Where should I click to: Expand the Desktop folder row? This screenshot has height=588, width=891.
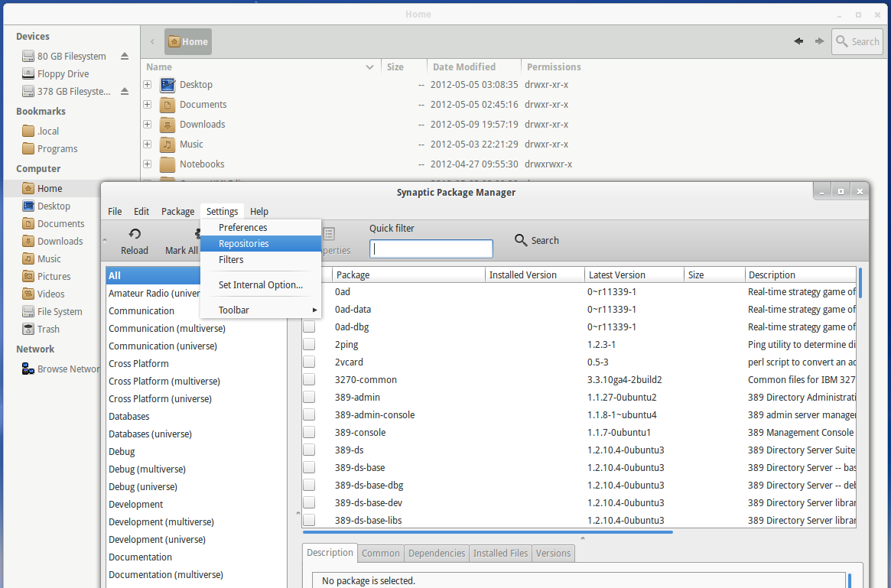pos(147,85)
